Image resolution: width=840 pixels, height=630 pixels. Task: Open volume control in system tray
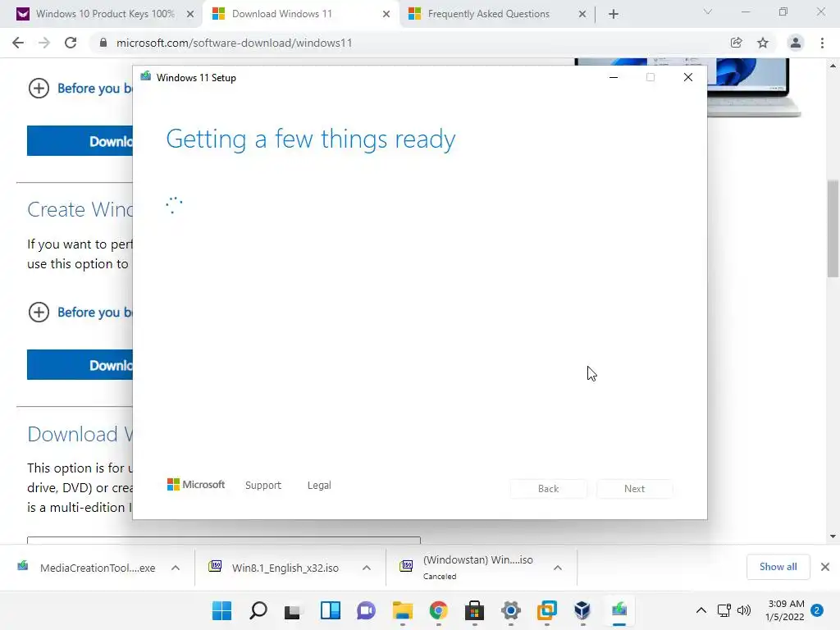coord(744,610)
